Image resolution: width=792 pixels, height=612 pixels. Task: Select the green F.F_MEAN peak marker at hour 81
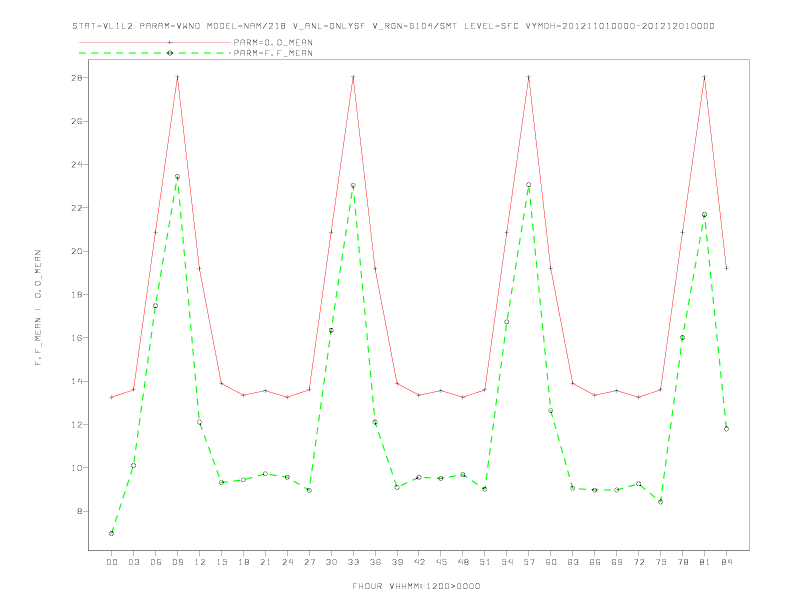[x=705, y=215]
